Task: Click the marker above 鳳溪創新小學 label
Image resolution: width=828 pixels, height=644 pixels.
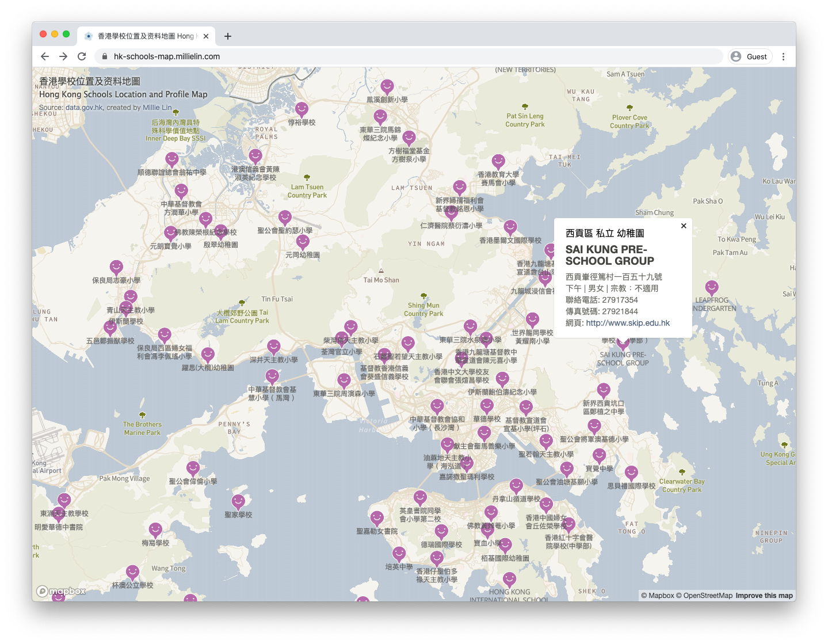Action: point(387,87)
